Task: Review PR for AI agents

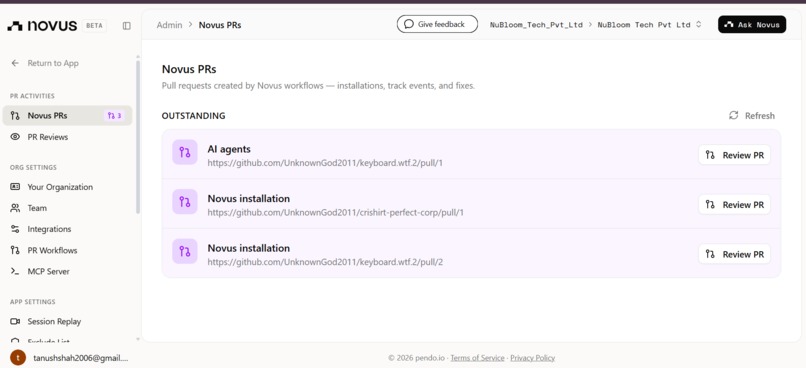Action: click(734, 155)
